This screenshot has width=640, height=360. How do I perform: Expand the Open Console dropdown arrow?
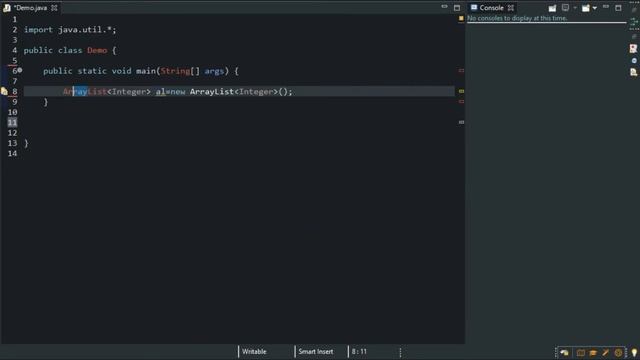tap(595, 8)
